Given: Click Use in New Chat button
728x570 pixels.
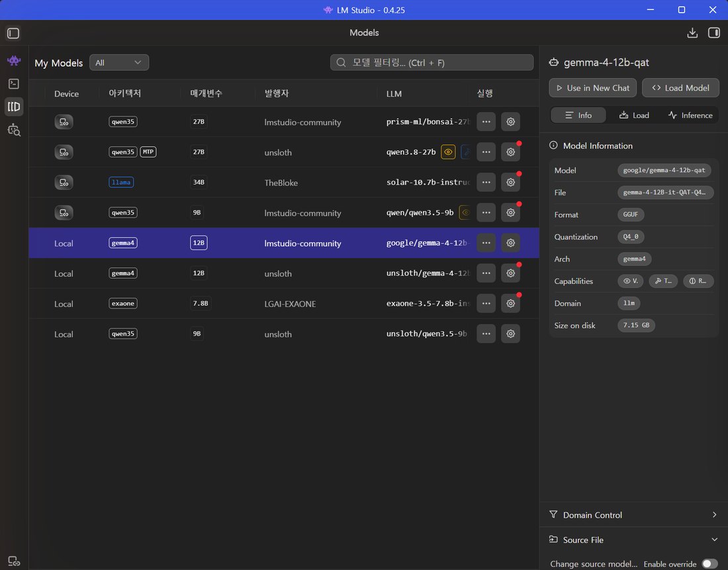Looking at the screenshot, I should coord(592,88).
